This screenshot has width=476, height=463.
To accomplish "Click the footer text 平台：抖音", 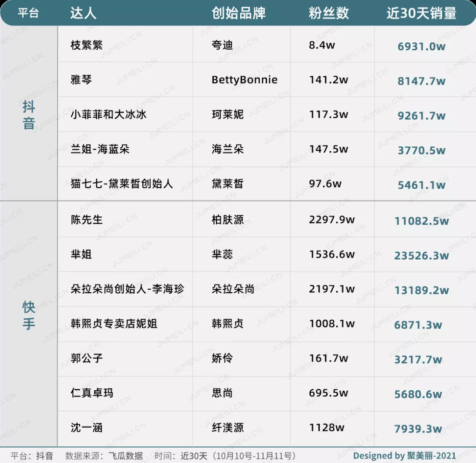I will 32,456.
